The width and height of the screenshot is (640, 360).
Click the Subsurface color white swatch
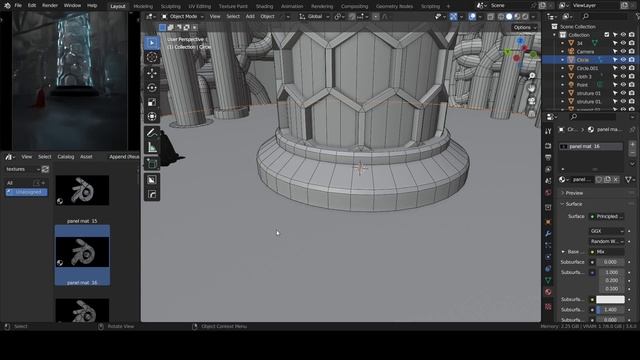click(x=610, y=299)
